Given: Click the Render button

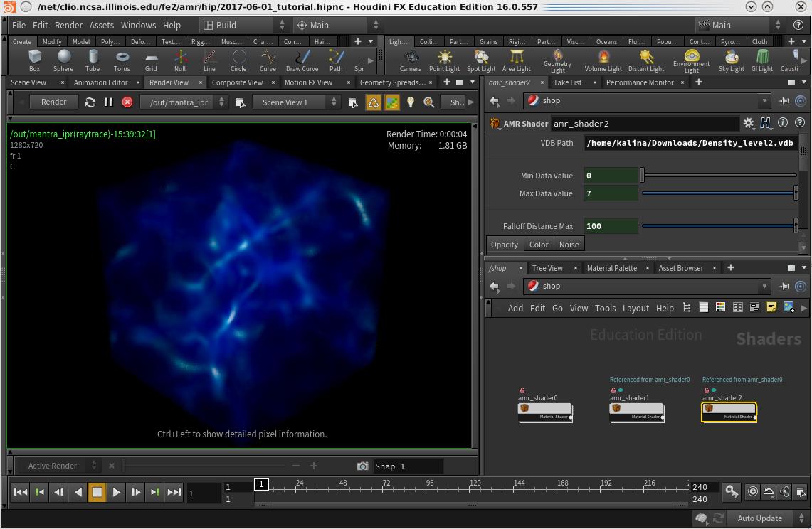Looking at the screenshot, I should point(53,102).
